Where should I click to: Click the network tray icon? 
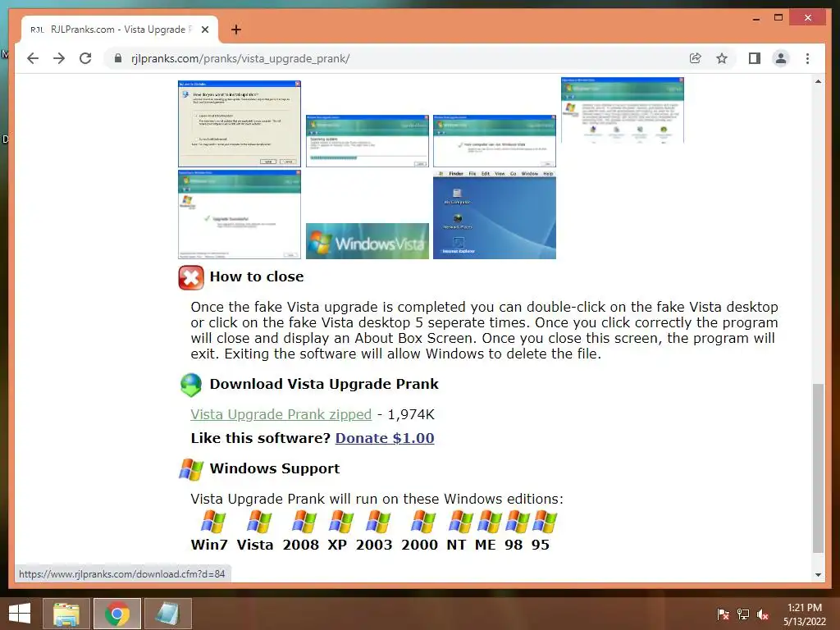pyautogui.click(x=743, y=614)
